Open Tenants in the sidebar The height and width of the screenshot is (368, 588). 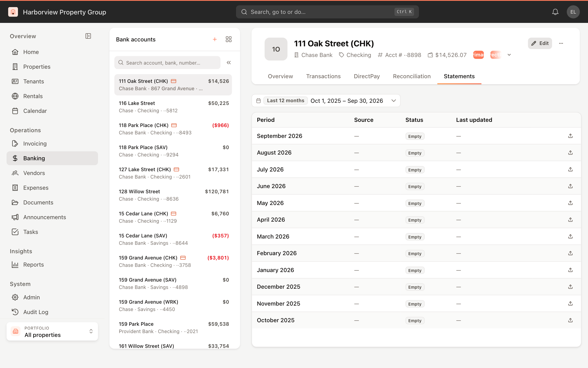point(52,82)
